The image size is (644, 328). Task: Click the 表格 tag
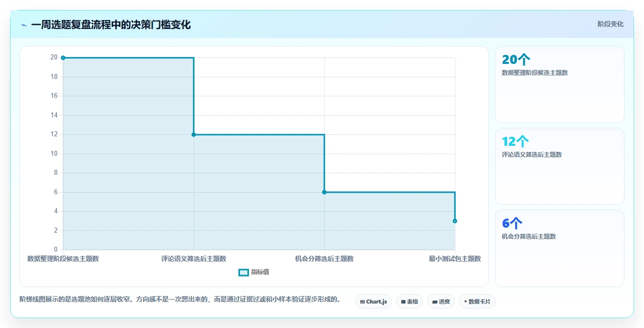410,302
